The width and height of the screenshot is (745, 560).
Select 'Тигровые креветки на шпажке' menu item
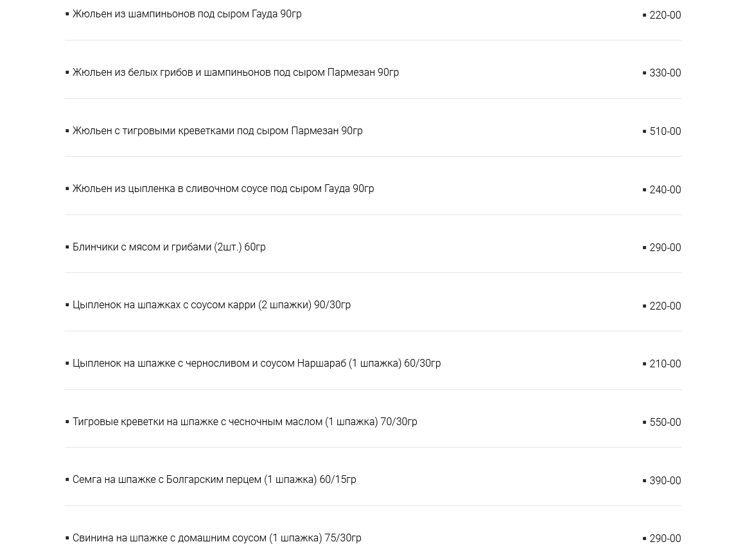244,422
